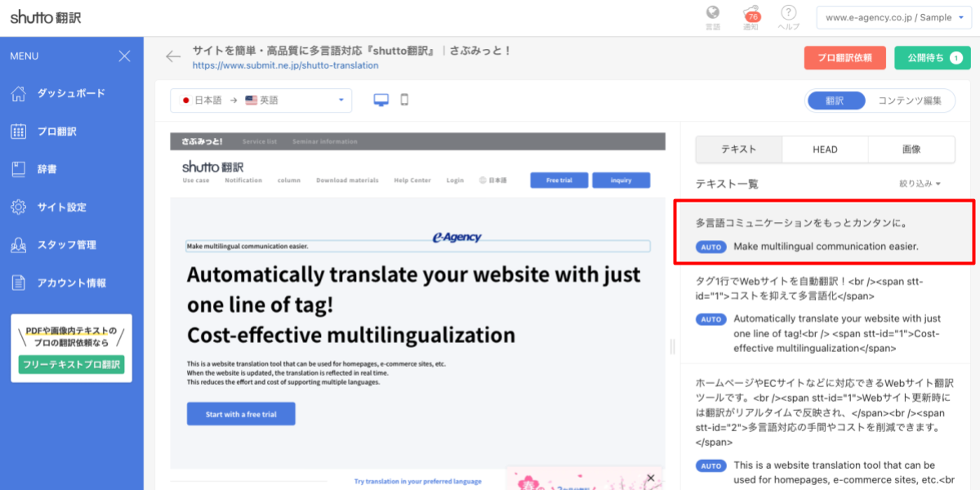Click Seminar information in preview top bar
Viewport: 980px width, 490px height.
coord(325,141)
